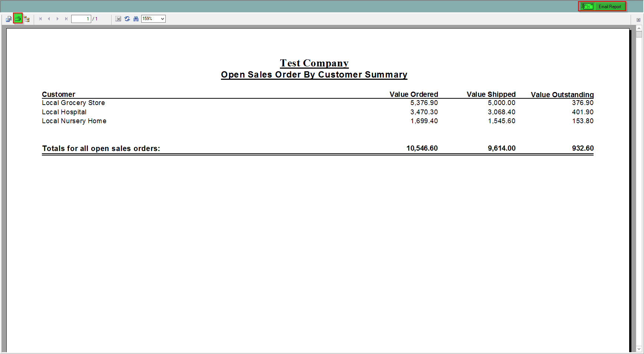644x354 pixels.
Task: Click the binoculars search icon
Action: pos(136,19)
